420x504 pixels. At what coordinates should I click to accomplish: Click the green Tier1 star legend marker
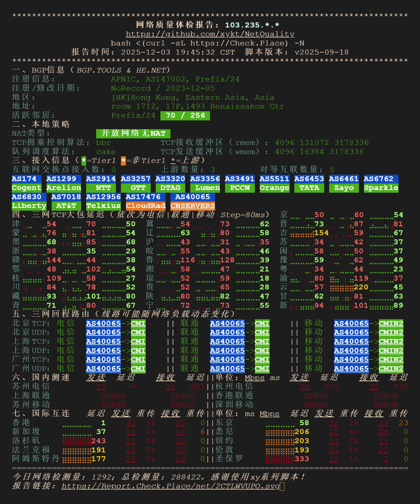84,161
